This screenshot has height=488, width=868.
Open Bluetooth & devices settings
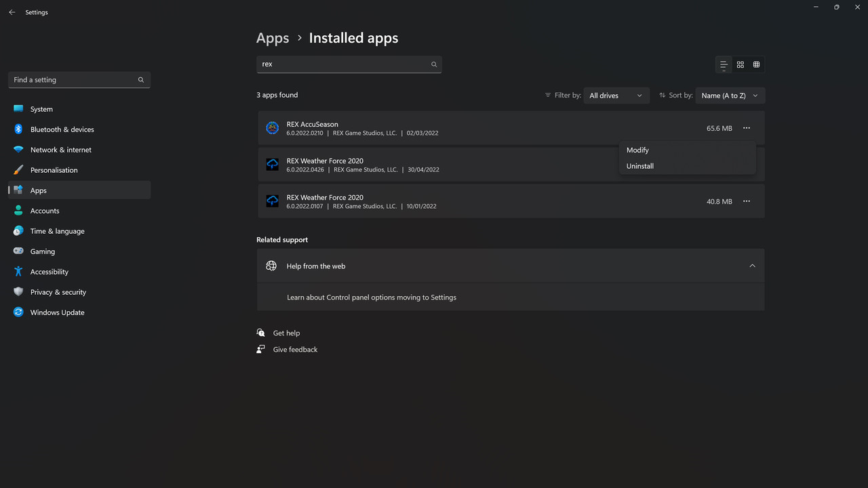point(79,129)
